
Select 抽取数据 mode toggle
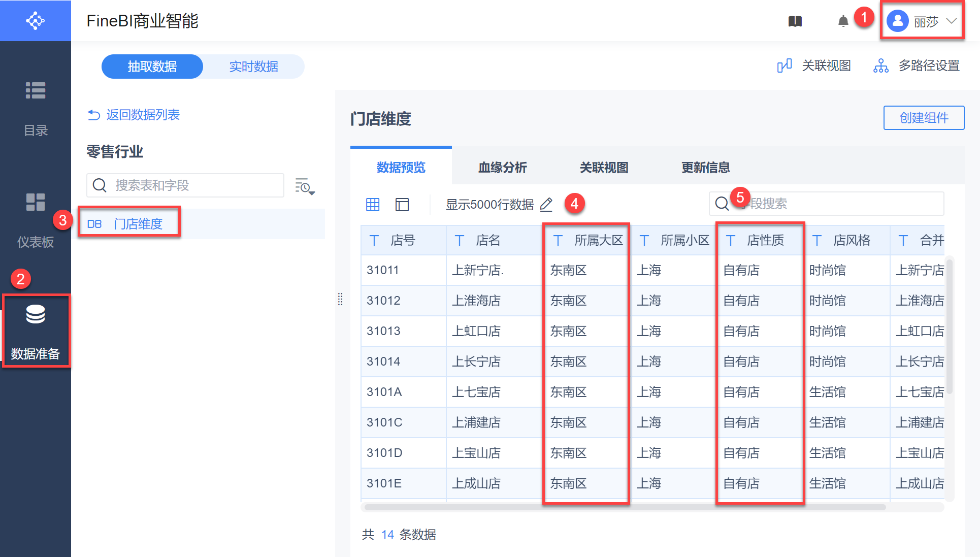[152, 67]
